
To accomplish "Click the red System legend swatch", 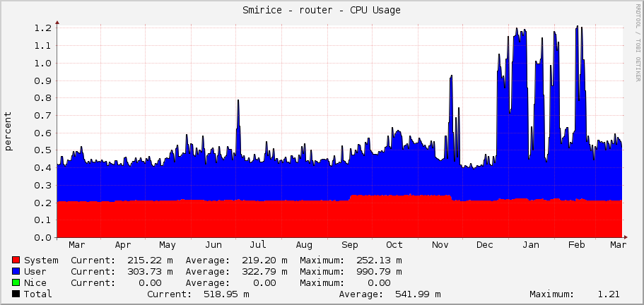I will [x=16, y=261].
